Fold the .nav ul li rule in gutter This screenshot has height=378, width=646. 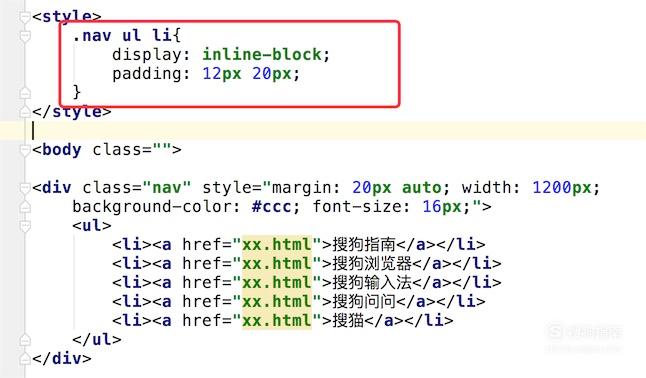25,36
